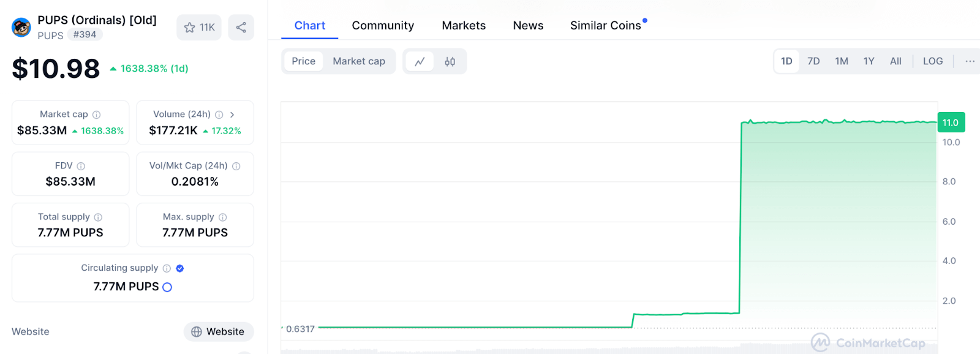Click the PUPS (Ordinals) [Old] title
The width and height of the screenshot is (980, 354).
97,20
